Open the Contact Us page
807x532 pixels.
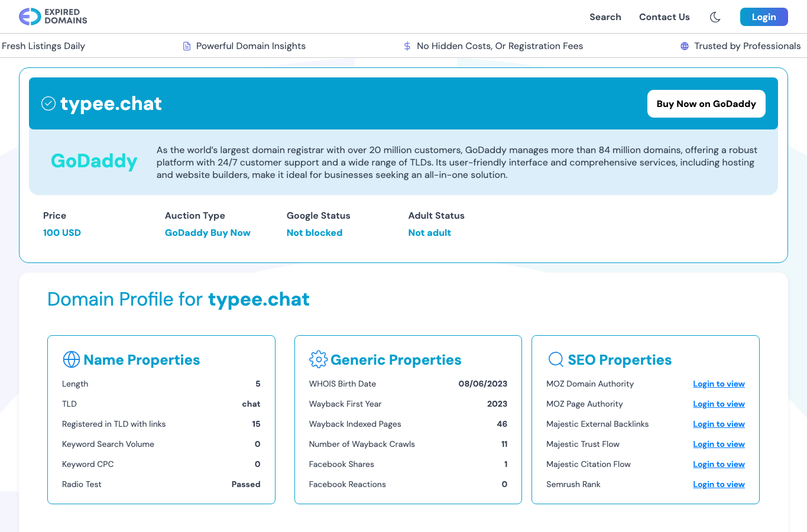[x=665, y=17]
